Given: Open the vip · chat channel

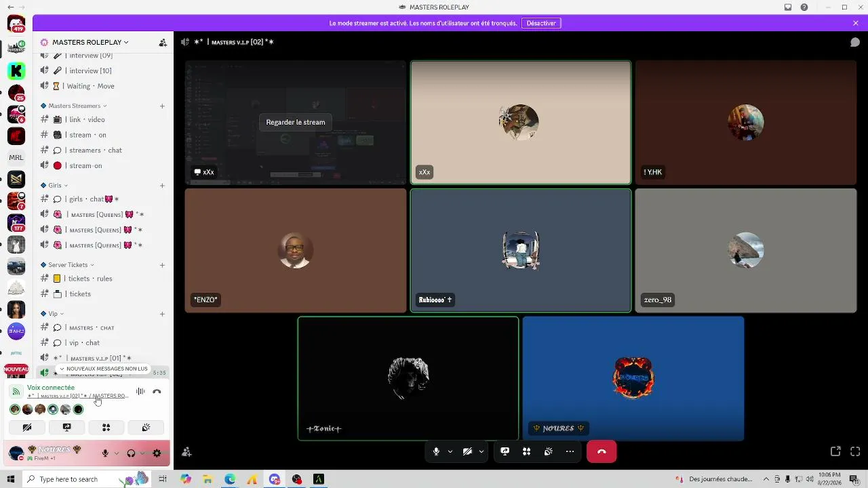Looking at the screenshot, I should click(x=103, y=343).
